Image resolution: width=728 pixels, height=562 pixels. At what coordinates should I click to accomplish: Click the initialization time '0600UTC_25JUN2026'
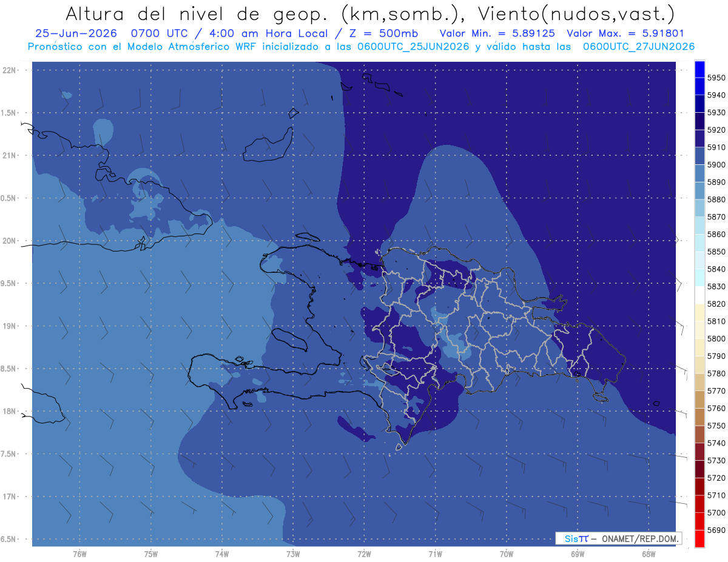coord(413,46)
